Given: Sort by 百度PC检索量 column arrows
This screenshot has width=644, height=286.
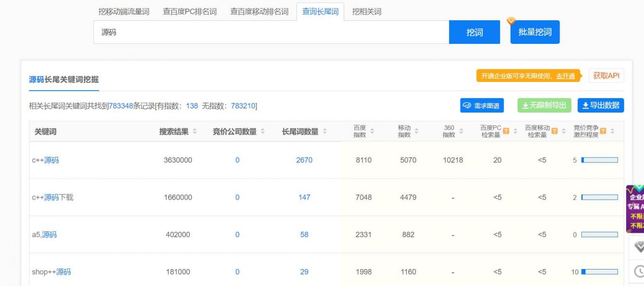Looking at the screenshot, I should pyautogui.click(x=515, y=131).
